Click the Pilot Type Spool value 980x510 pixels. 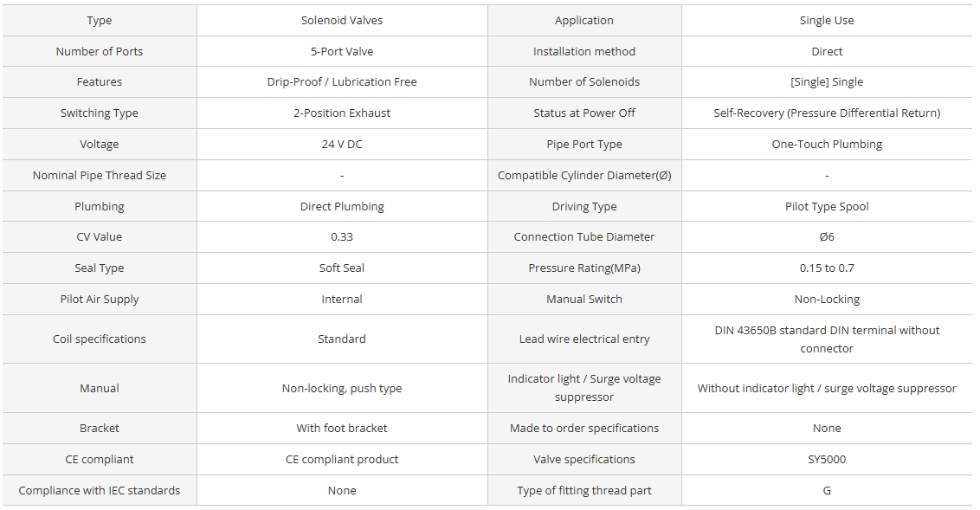(x=827, y=206)
